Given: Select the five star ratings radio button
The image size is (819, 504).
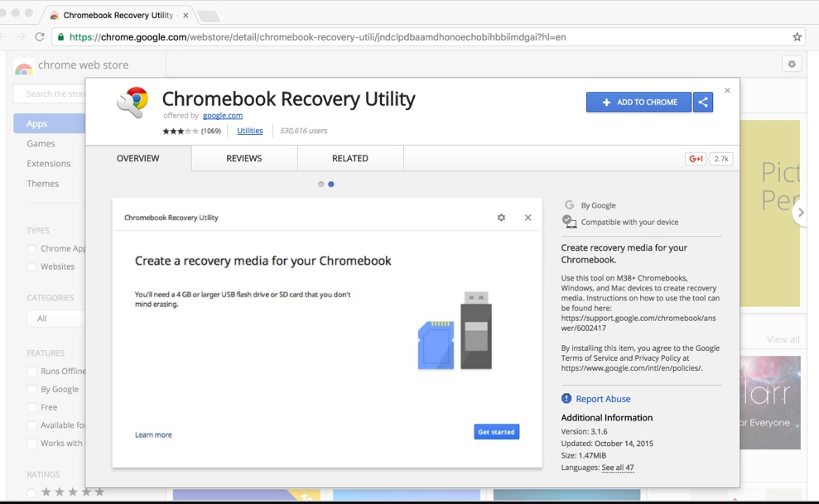Looking at the screenshot, I should [x=31, y=492].
